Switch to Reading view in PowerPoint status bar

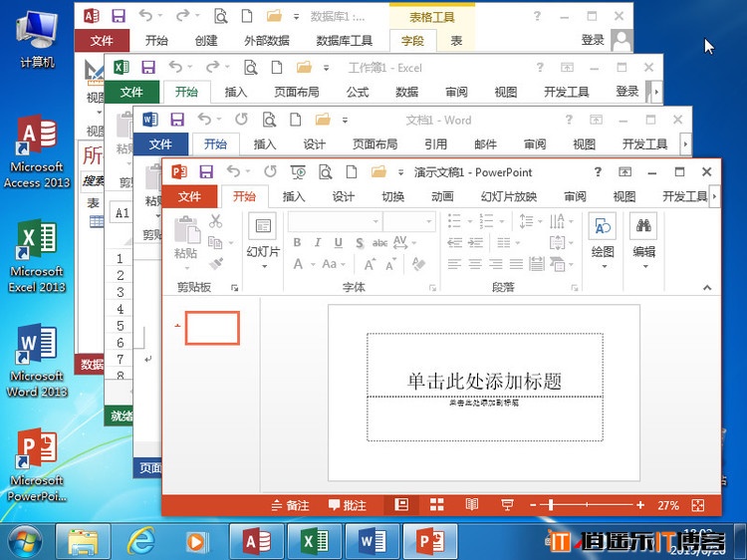[x=472, y=505]
